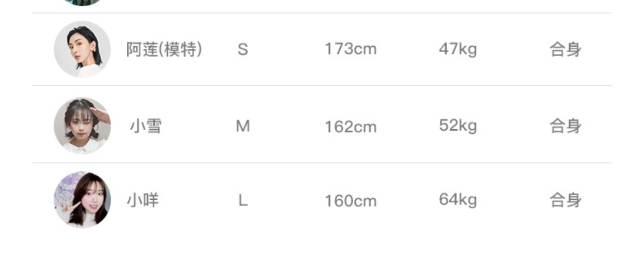
Task: Select the 162cm height entry
Action: [351, 127]
